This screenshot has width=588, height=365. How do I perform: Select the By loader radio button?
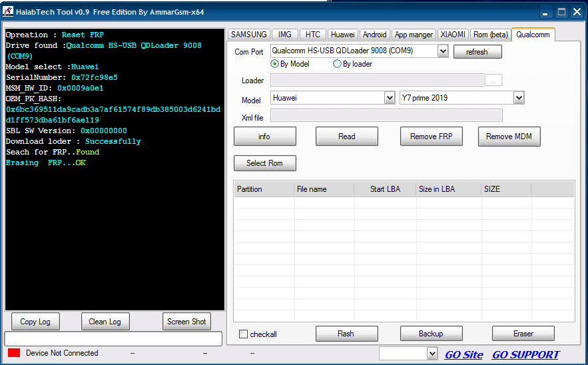point(337,64)
